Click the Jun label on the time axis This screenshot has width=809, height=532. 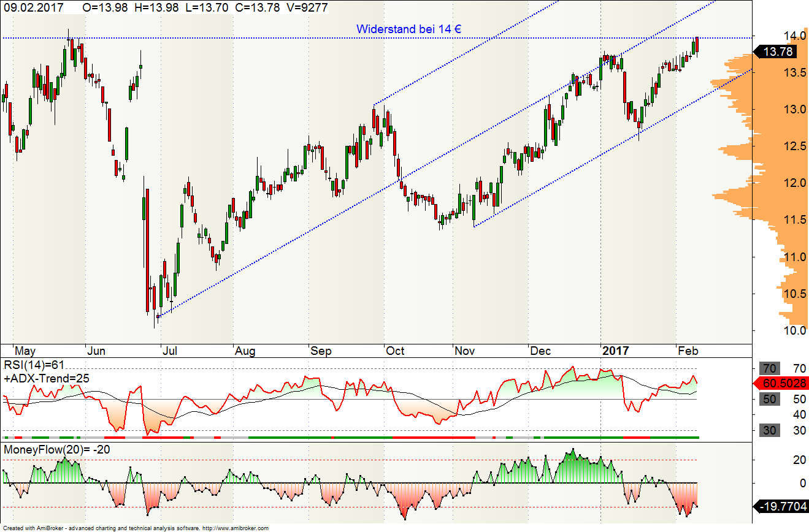click(x=97, y=351)
